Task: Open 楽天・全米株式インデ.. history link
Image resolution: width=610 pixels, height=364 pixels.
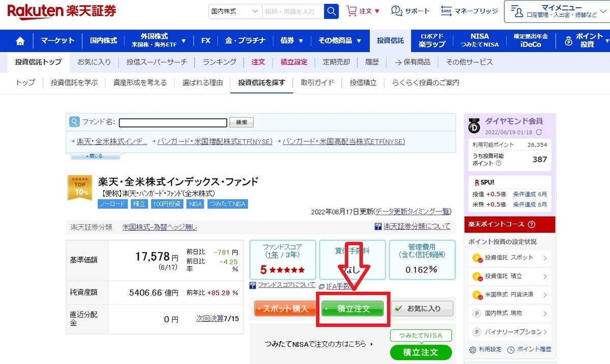Action: click(112, 141)
